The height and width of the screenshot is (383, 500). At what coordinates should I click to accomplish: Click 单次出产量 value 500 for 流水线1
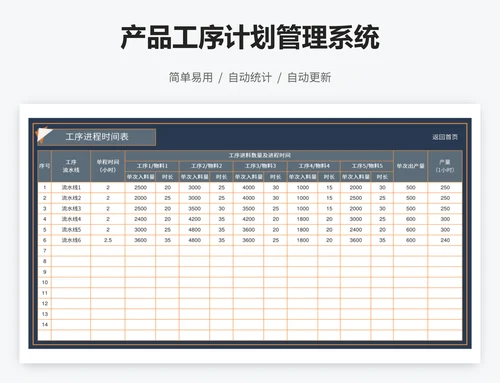410,187
